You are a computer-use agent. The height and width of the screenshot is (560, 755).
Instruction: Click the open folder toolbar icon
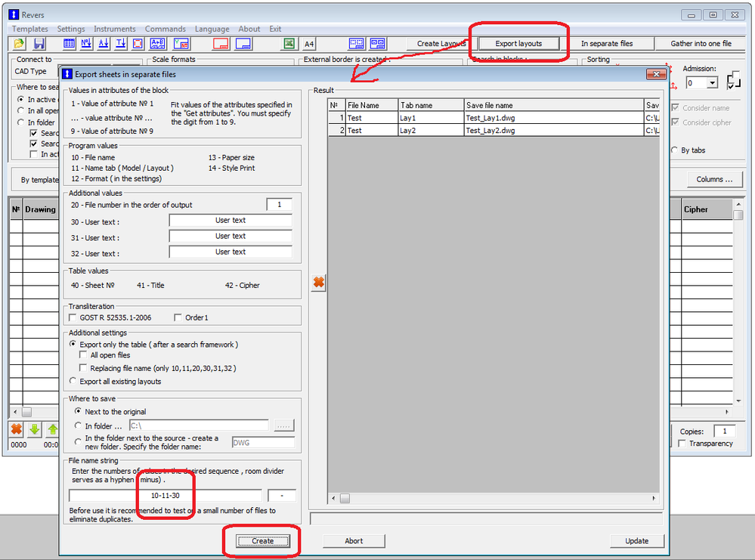19,44
